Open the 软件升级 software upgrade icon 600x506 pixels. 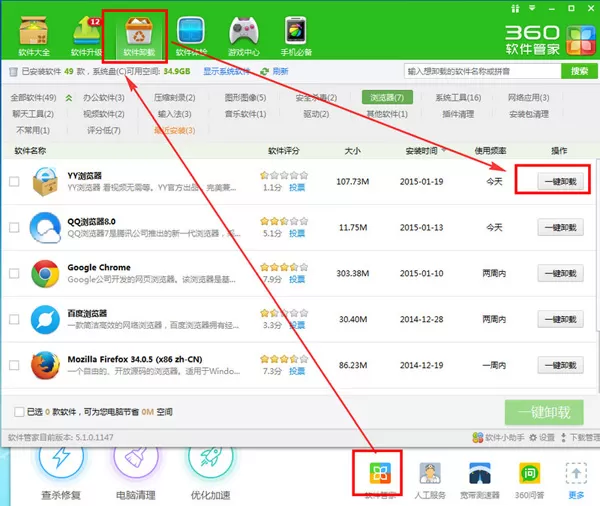click(x=86, y=36)
